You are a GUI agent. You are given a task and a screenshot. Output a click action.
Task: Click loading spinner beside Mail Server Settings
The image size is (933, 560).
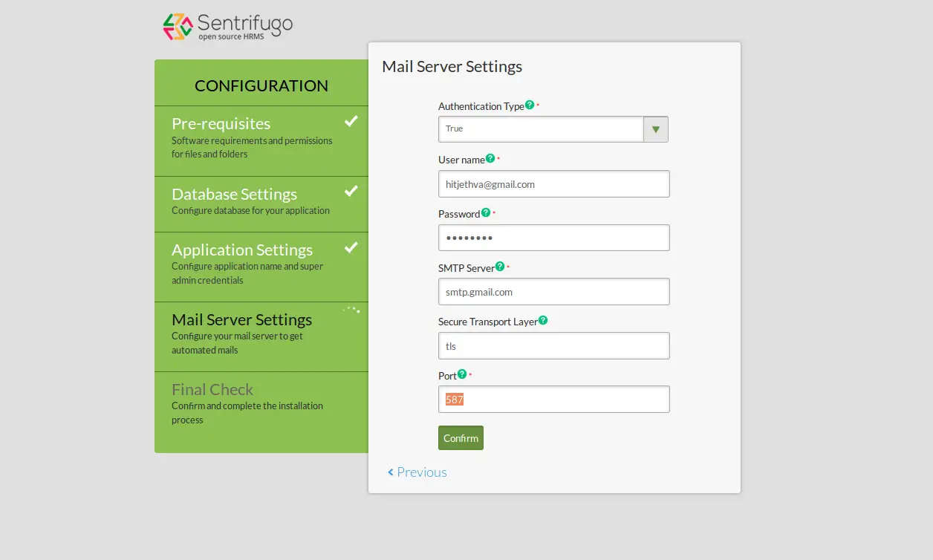[351, 310]
